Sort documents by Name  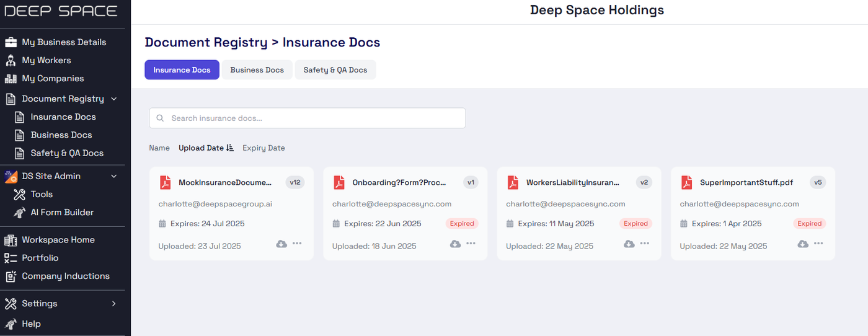click(x=159, y=148)
